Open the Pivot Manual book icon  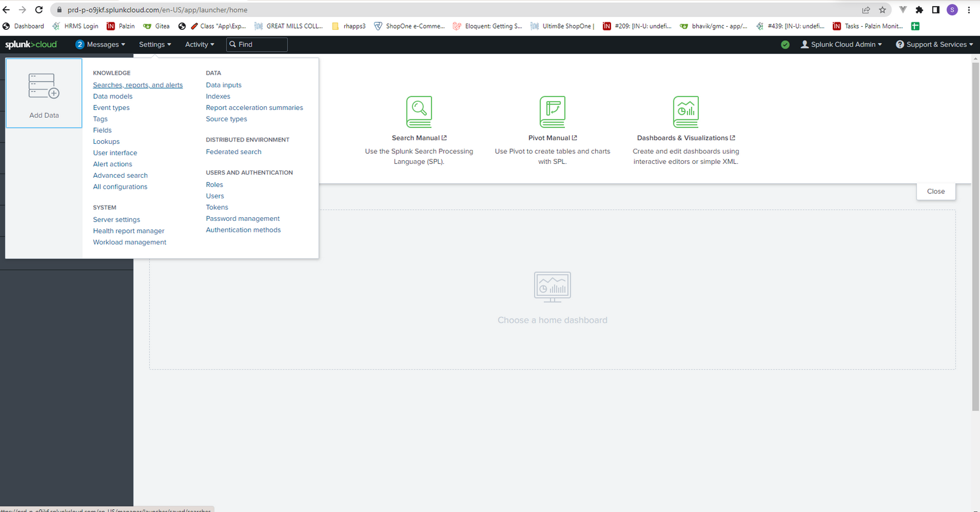552,112
